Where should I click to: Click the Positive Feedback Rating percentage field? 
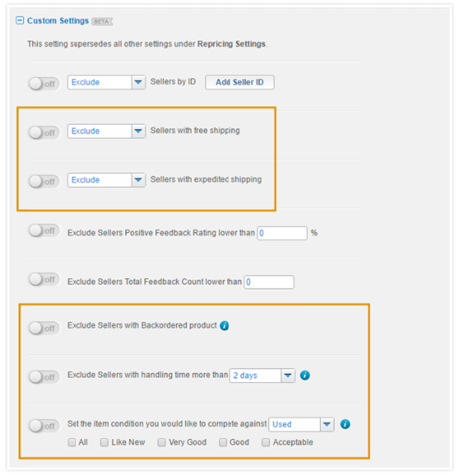pyautogui.click(x=282, y=233)
